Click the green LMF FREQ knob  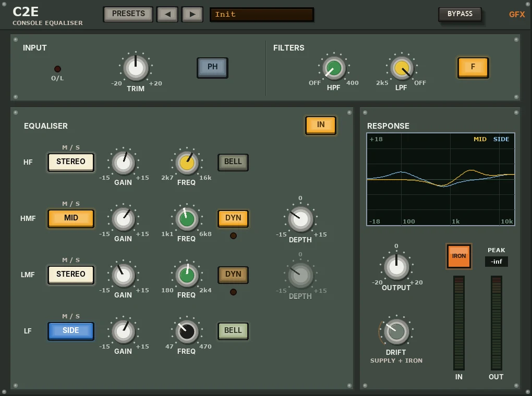187,275
